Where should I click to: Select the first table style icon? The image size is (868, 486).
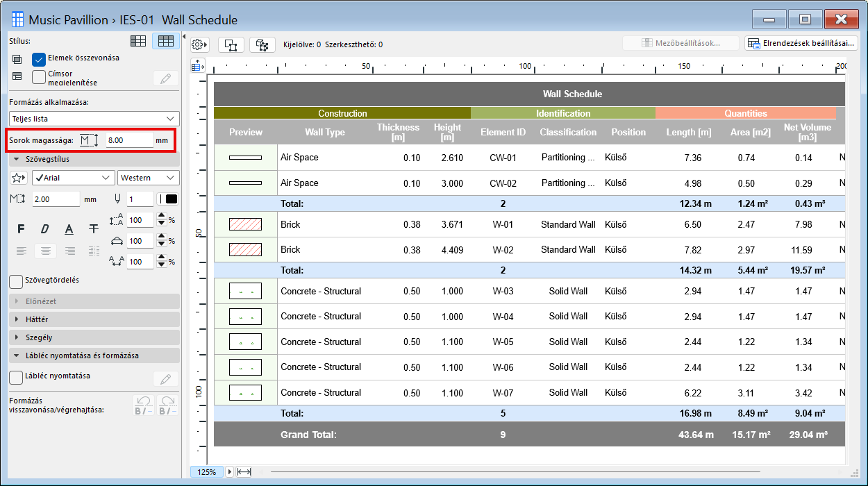tap(138, 41)
